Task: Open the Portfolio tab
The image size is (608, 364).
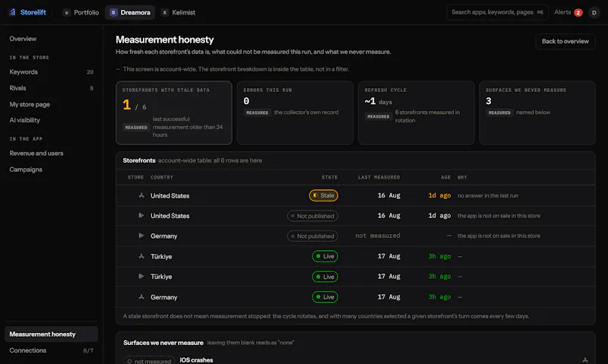Action: tap(81, 12)
